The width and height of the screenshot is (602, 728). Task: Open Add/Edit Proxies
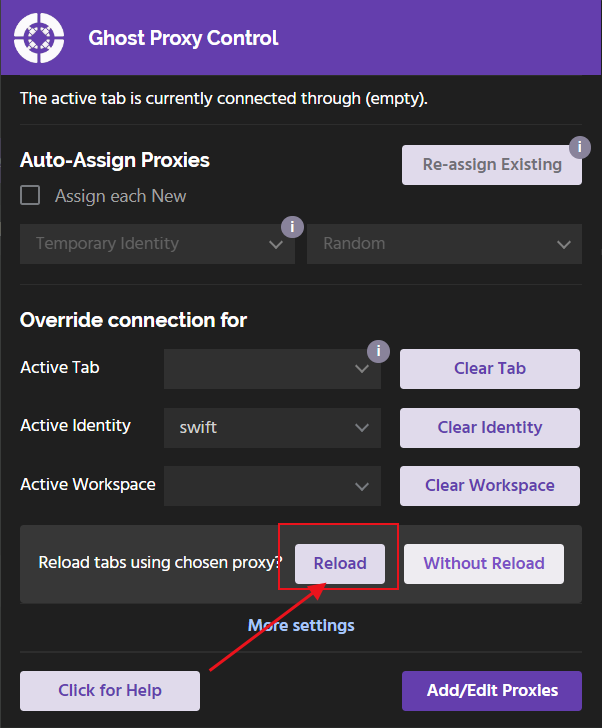[491, 690]
